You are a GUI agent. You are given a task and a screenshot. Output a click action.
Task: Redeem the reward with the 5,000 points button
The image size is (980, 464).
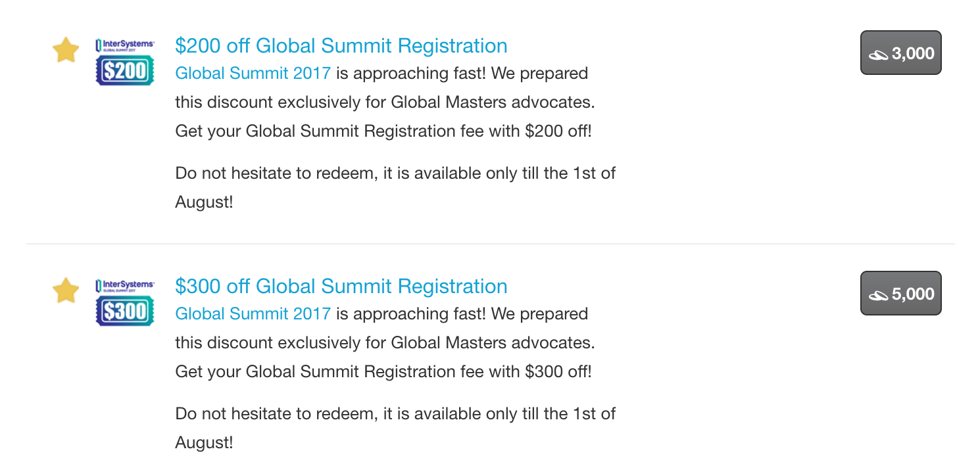[x=900, y=294]
